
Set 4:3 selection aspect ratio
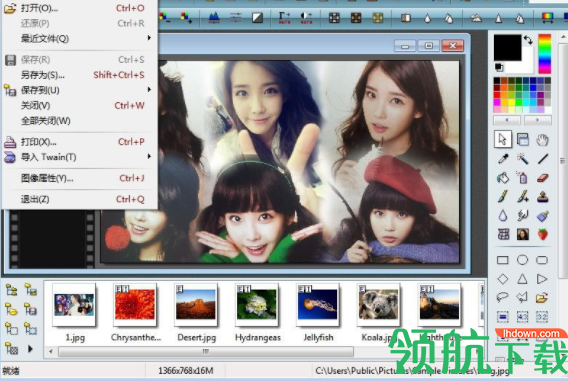[522, 317]
